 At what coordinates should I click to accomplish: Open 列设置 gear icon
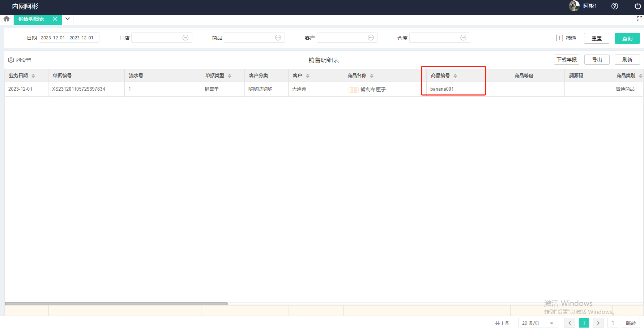[x=11, y=60]
